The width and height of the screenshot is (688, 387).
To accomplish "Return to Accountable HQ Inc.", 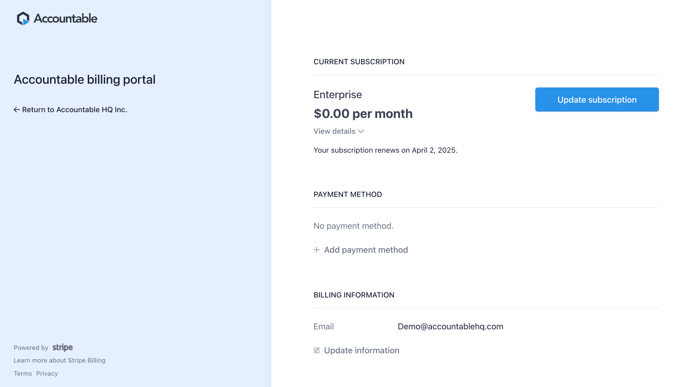I will click(70, 110).
